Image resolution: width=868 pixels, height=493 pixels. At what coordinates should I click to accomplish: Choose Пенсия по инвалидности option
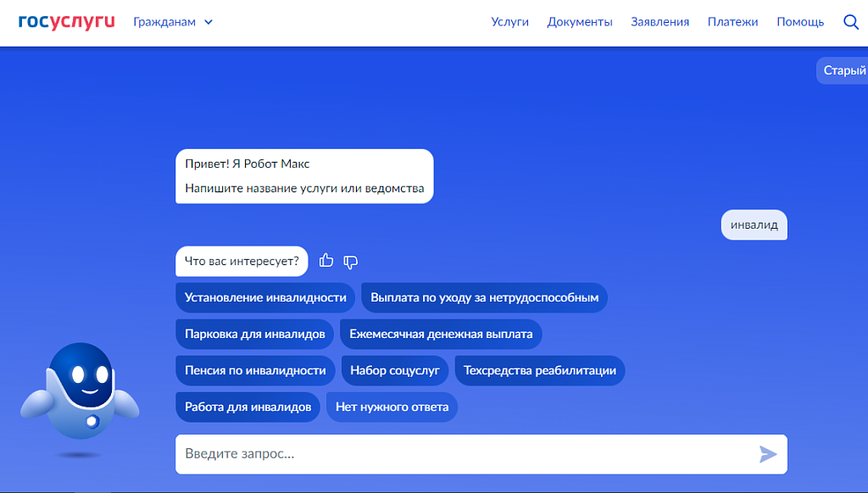[x=255, y=370]
